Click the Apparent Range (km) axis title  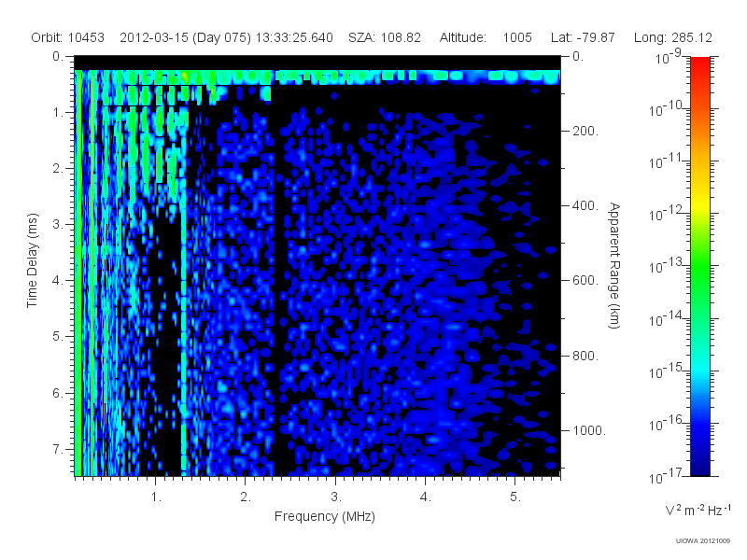[x=614, y=265]
